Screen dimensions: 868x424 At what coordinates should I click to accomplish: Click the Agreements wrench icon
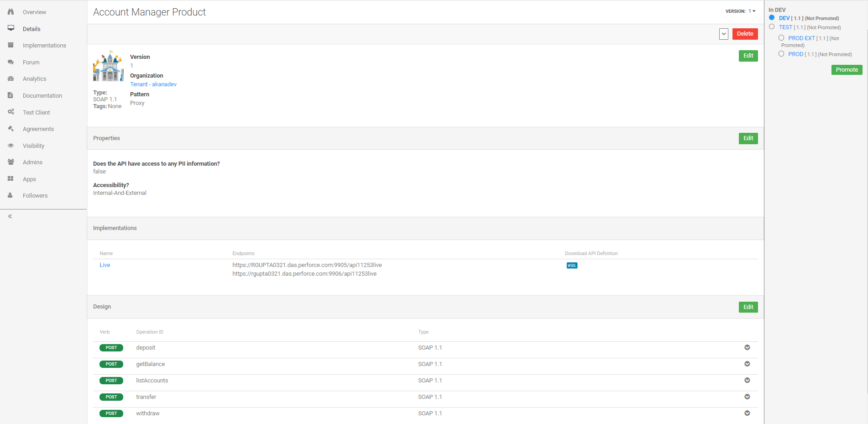[x=10, y=129]
